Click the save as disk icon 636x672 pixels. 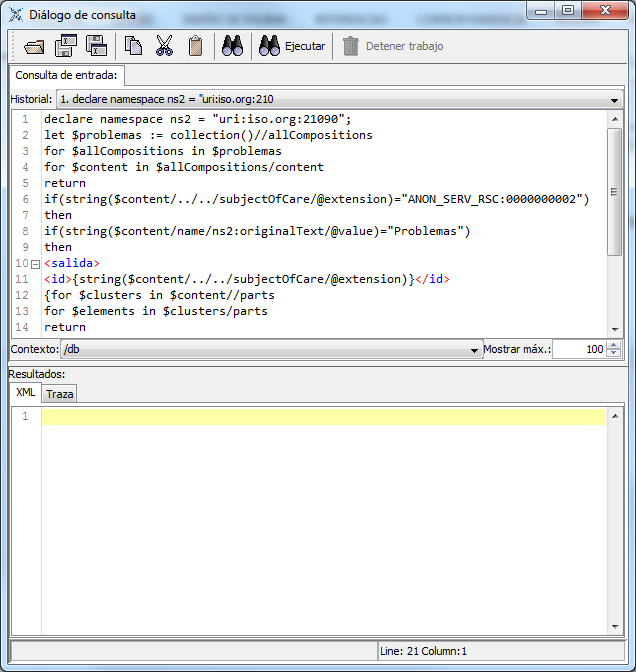[96, 46]
